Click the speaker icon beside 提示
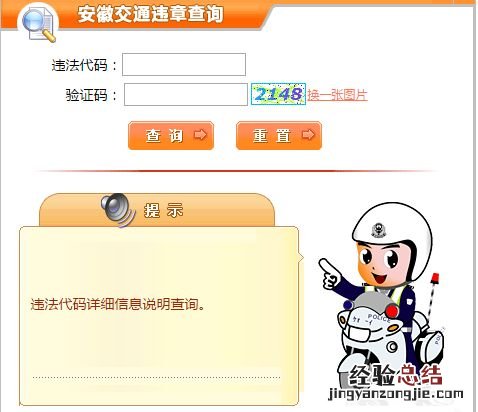Screen dimensions: 478x412 (x=118, y=210)
